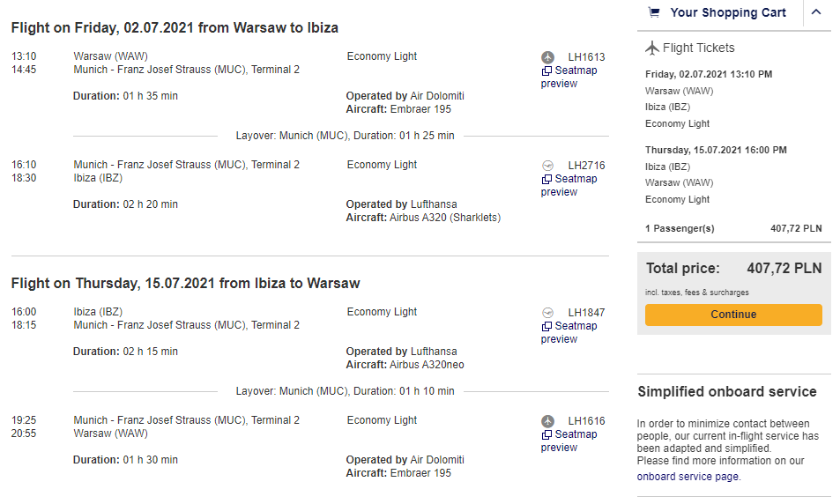Click the LH2716 flight number
Screen dimensions: 840x504
tap(587, 166)
